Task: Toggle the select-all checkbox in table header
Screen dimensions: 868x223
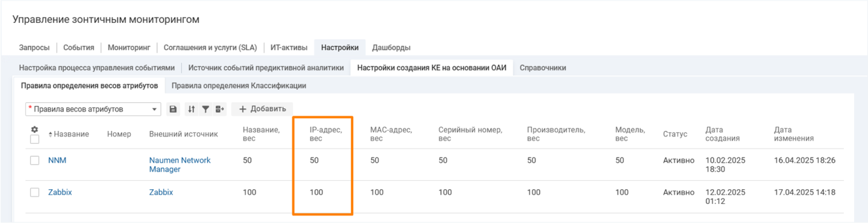Action: click(35, 139)
